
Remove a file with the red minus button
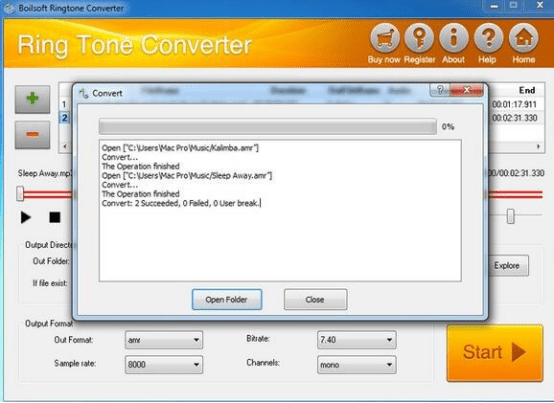click(33, 135)
